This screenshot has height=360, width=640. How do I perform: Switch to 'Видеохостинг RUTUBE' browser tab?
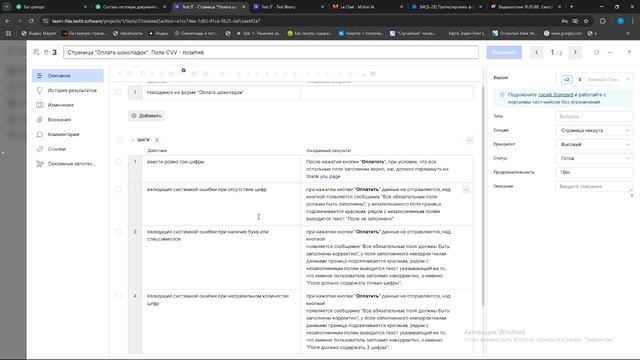[526, 7]
